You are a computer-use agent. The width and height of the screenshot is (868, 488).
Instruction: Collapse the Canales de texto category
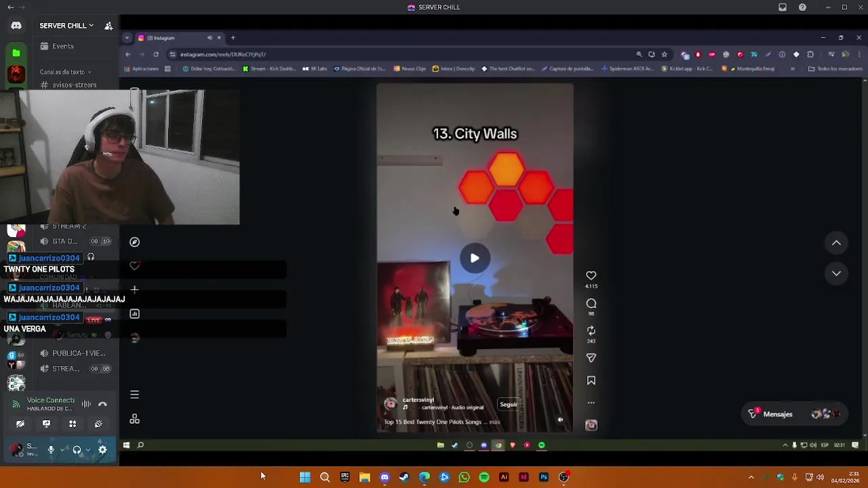tap(65, 72)
